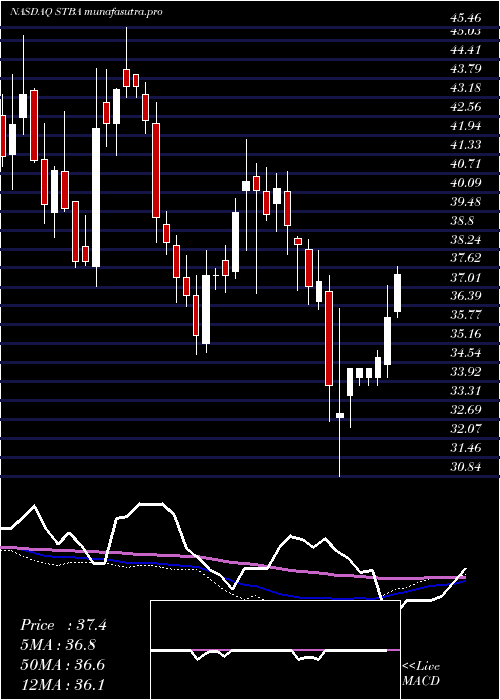Click the 37.01 price axis label
Viewport: 500px width, 700px height.
466,278
